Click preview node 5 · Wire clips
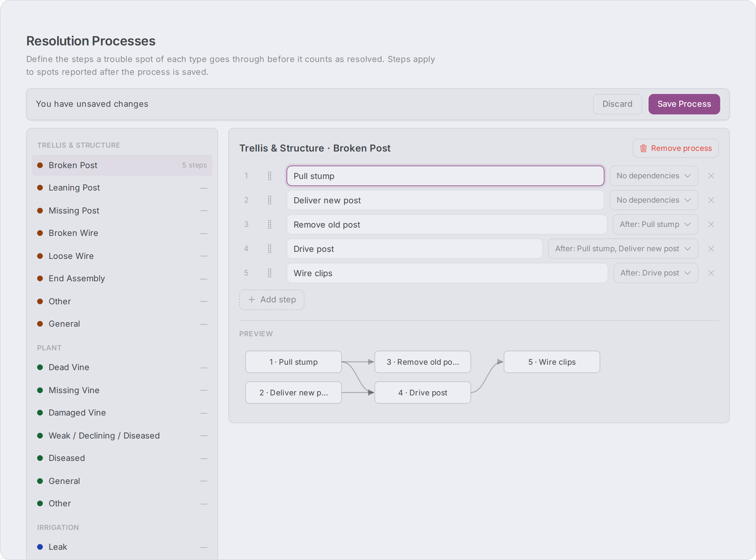Viewport: 756px width, 560px height. [x=552, y=362]
